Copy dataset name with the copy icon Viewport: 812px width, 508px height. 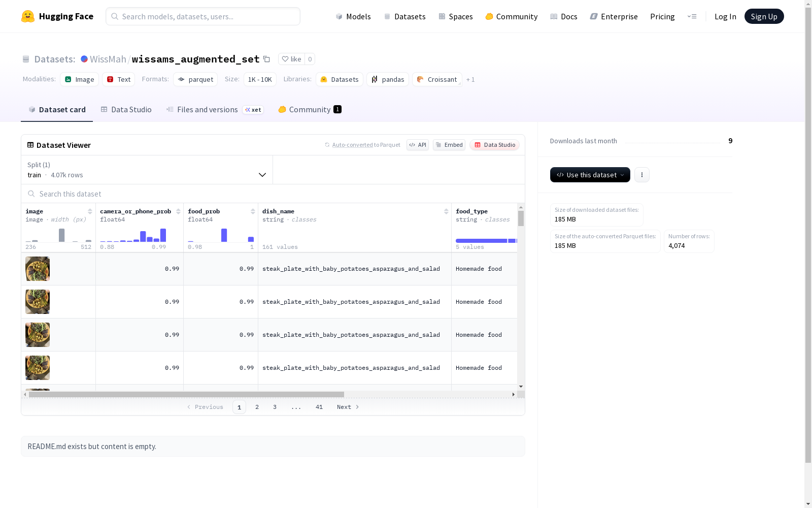point(266,59)
